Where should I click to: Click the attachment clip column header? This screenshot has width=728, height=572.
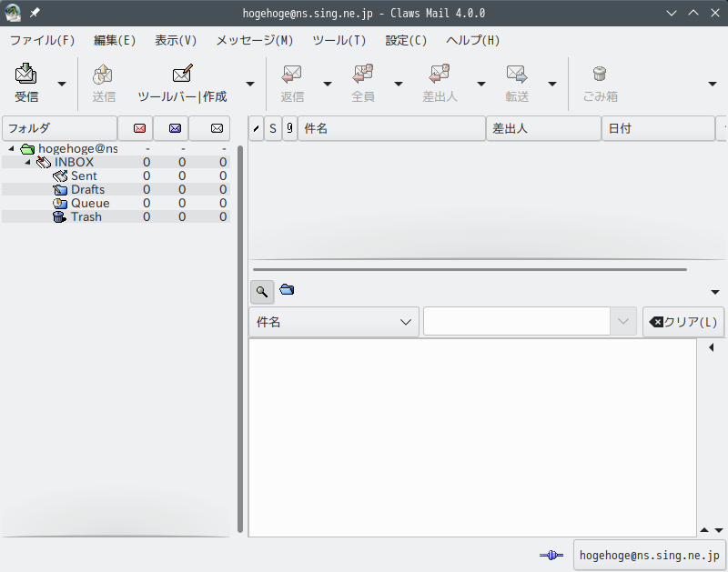pyautogui.click(x=289, y=128)
